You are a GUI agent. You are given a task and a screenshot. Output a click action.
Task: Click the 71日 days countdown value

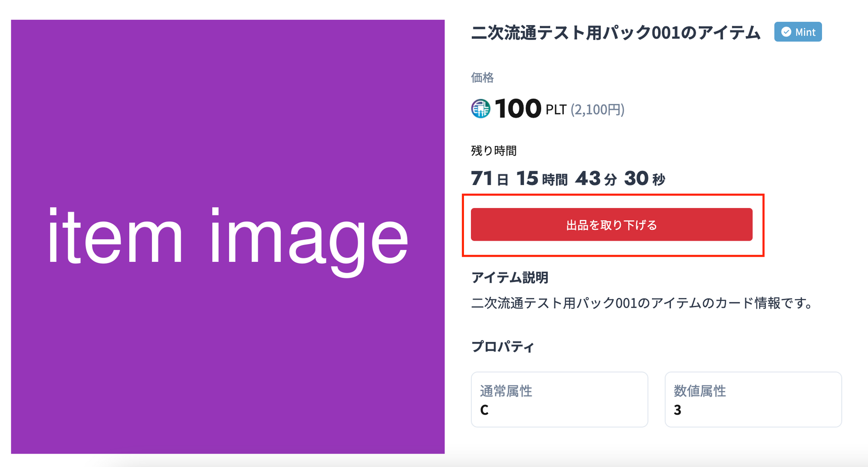point(489,179)
